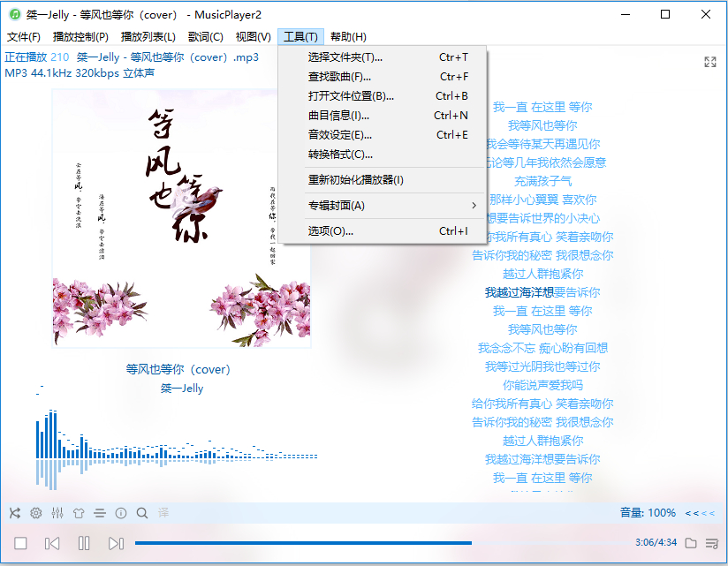Open the 文件(F) menu

tap(24, 37)
